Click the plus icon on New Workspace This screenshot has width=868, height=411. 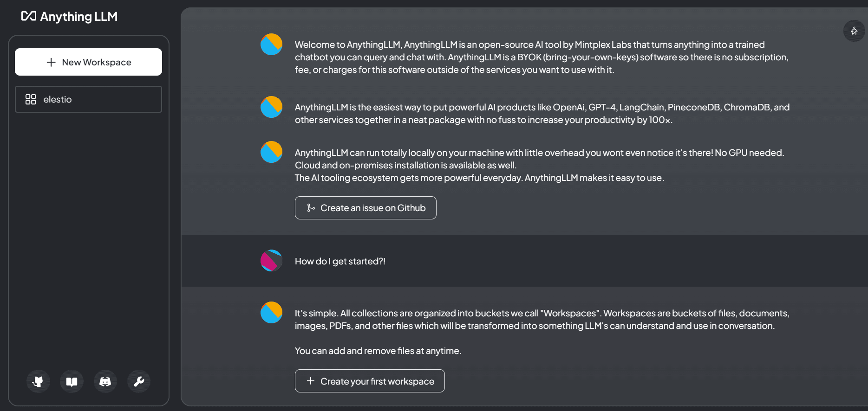point(51,62)
